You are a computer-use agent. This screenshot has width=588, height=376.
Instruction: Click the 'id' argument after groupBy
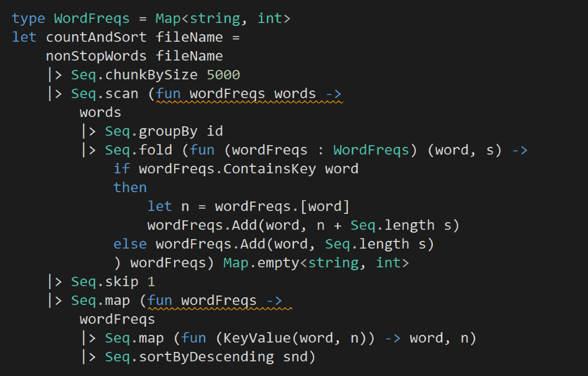coord(215,131)
